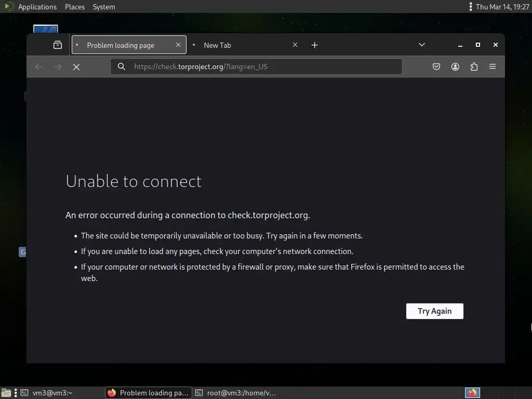Close the Firefox window
532x399 pixels.
[x=496, y=45]
